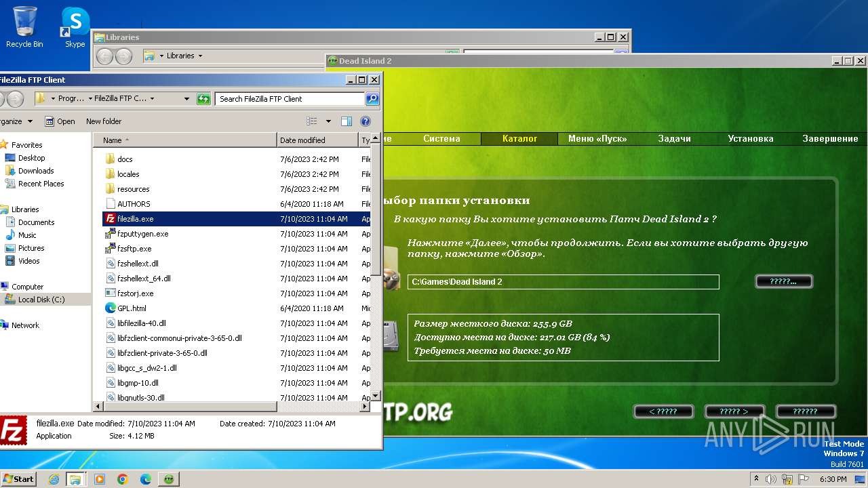This screenshot has height=488, width=868.
Task: Click the Search FileZilla FTP Client field
Action: [290, 99]
